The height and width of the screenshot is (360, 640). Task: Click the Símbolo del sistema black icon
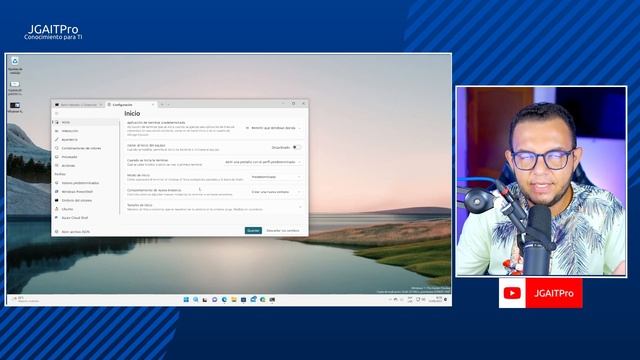[x=57, y=200]
